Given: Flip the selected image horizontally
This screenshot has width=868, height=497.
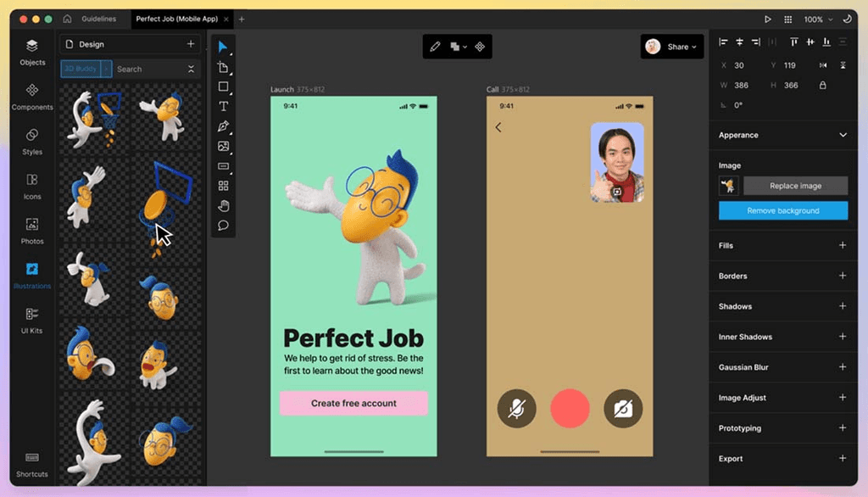Looking at the screenshot, I should tap(822, 65).
